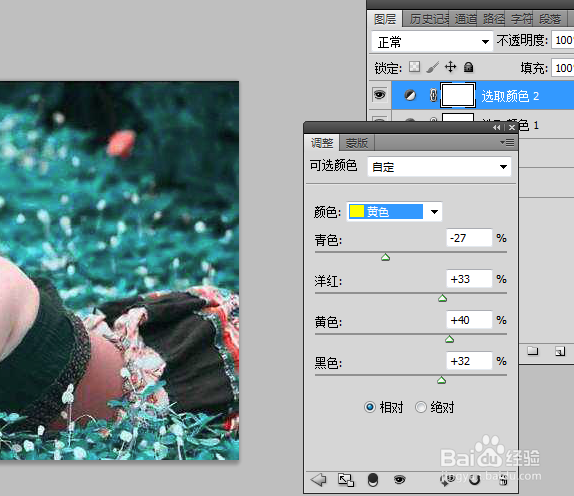
Task: Click the view previous state icon
Action: 448,480
